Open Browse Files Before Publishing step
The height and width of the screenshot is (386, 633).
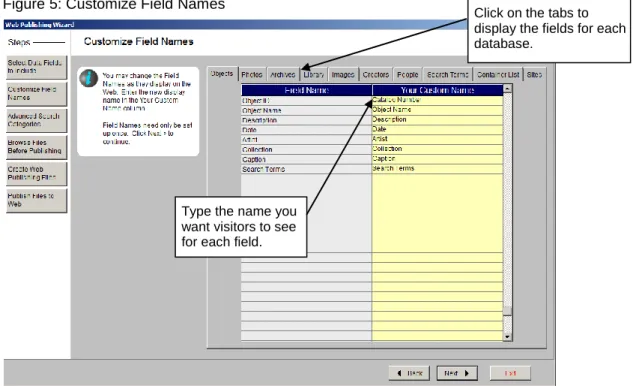36,147
